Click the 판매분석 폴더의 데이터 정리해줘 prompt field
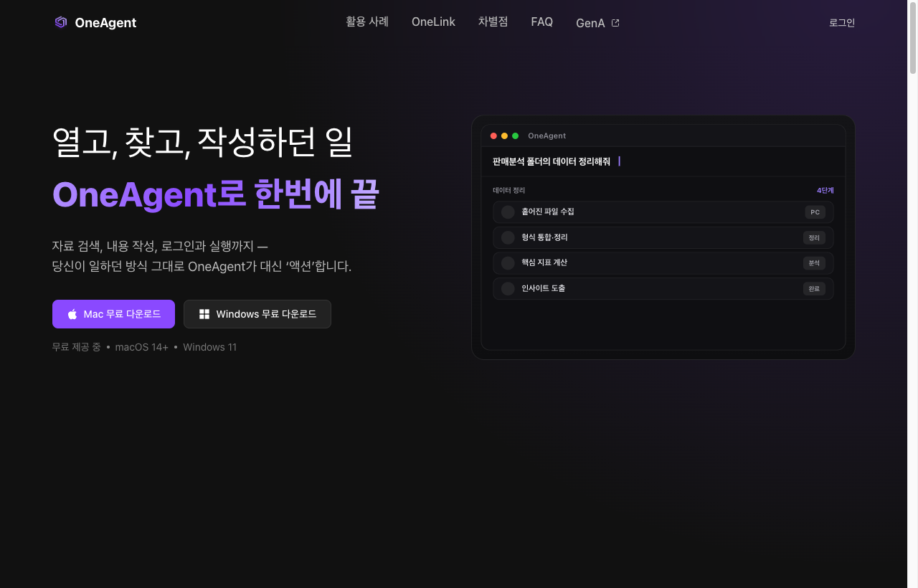The height and width of the screenshot is (588, 918). coord(663,161)
